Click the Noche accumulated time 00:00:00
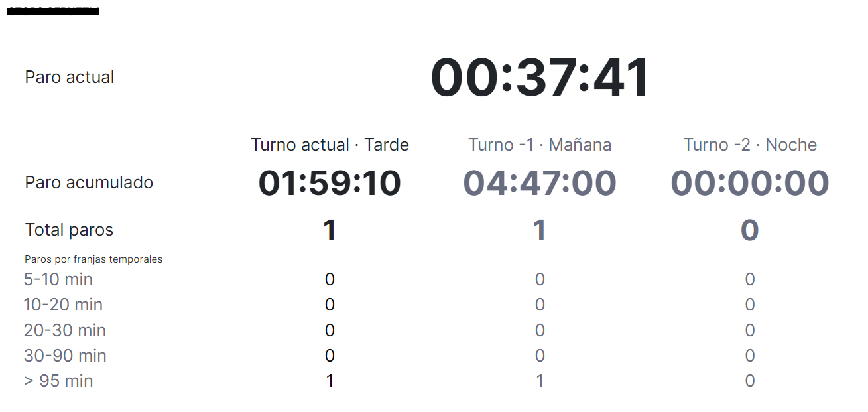This screenshot has width=868, height=412. coord(750,183)
